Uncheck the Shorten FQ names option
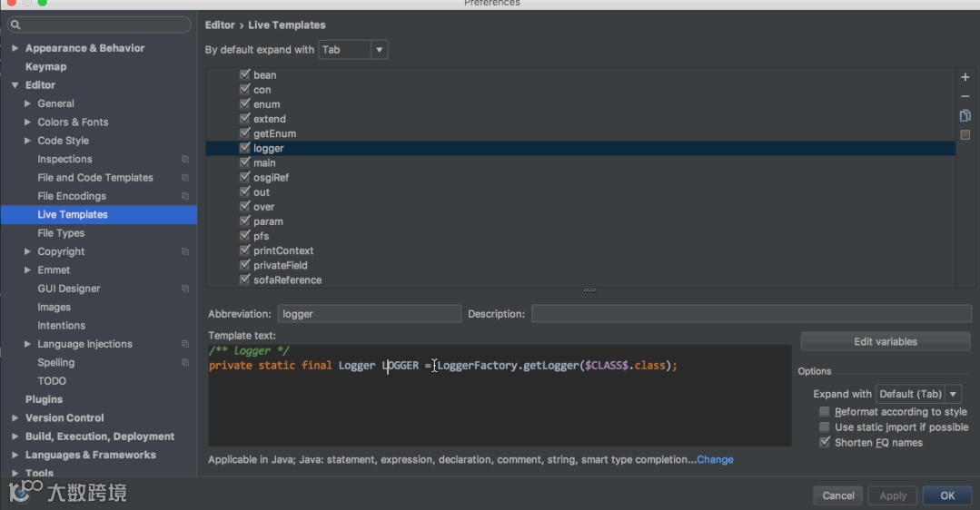The width and height of the screenshot is (980, 510). pos(825,443)
